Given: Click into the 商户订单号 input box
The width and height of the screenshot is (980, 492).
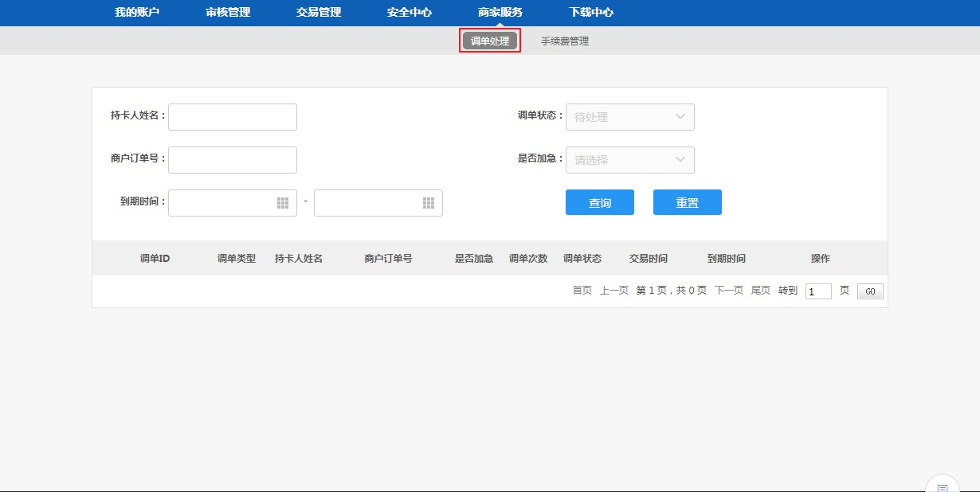Looking at the screenshot, I should point(233,160).
